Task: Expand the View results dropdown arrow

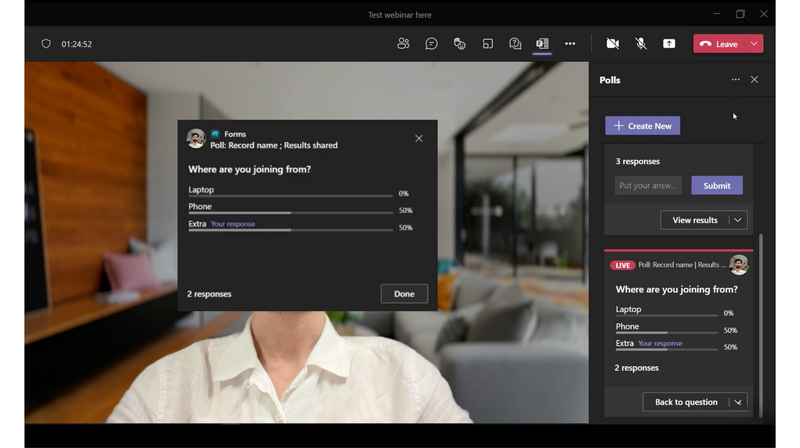Action: click(738, 220)
